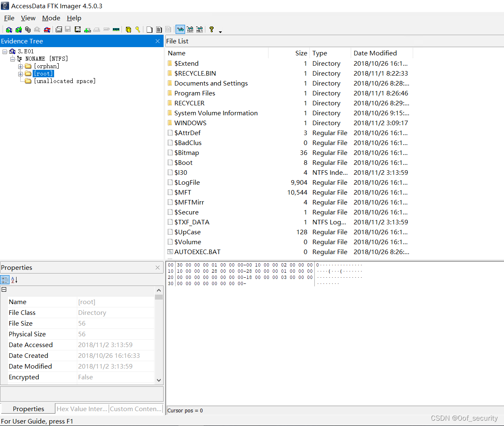Viewport: 504px width, 426px height.
Task: Click Add All Attached Devices icon
Action: click(x=19, y=30)
